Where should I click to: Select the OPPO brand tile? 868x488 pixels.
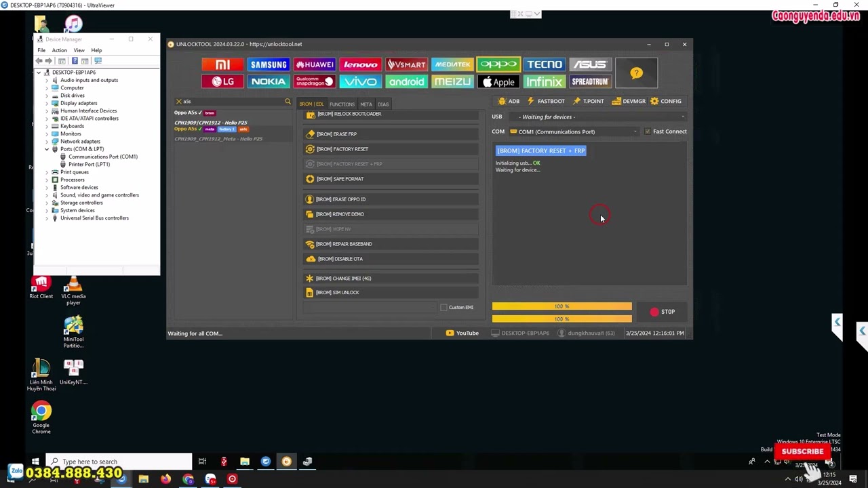click(x=498, y=64)
